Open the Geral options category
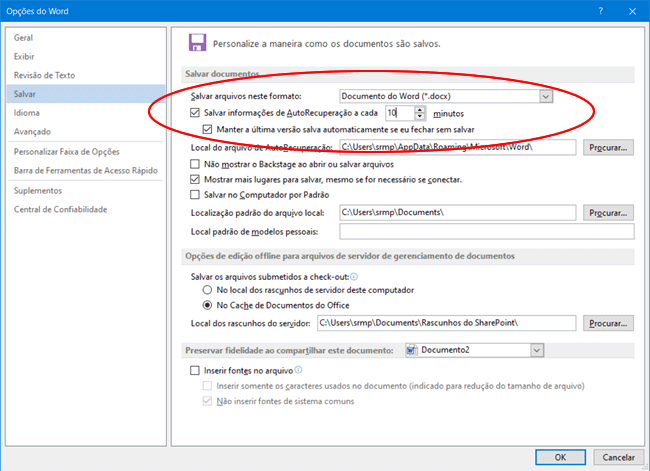The height and width of the screenshot is (471, 650). pyautogui.click(x=24, y=37)
